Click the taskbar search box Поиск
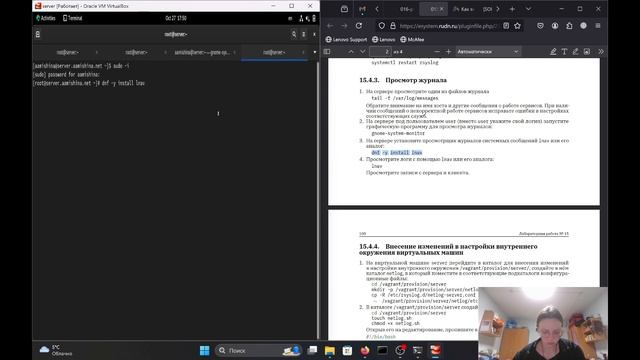The image size is (640, 360). click(x=259, y=350)
